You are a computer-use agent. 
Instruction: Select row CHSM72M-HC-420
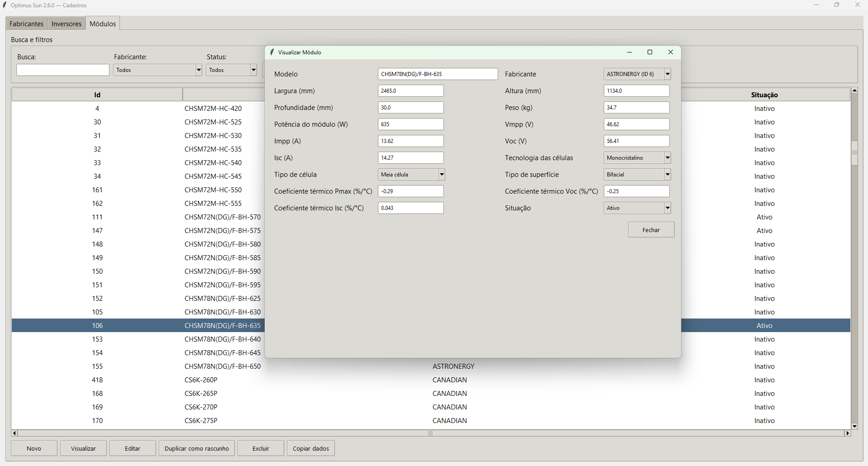(x=431, y=109)
